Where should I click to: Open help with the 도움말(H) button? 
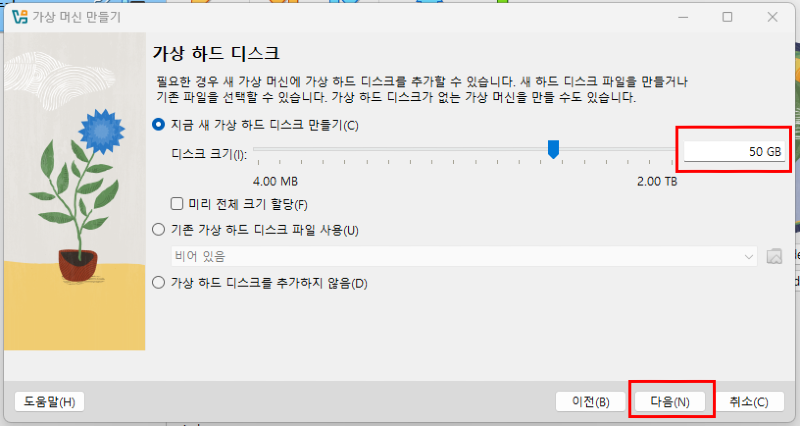(x=49, y=402)
